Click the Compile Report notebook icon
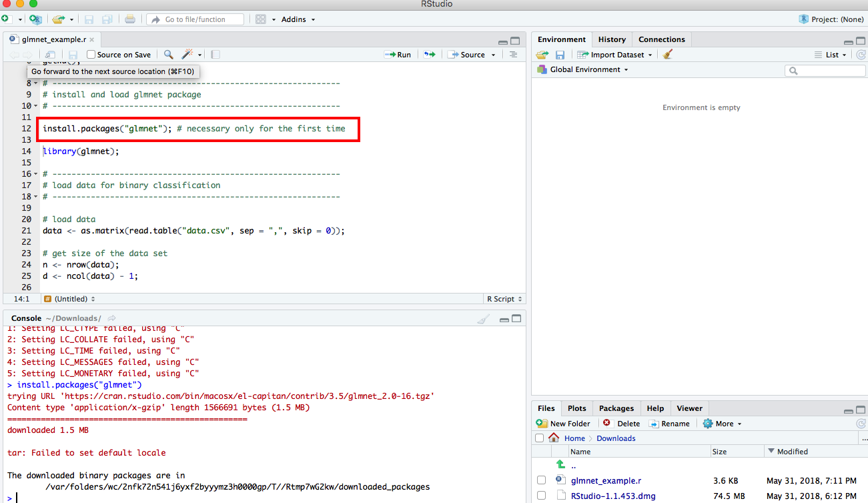Viewport: 868px width, 503px height. [215, 55]
